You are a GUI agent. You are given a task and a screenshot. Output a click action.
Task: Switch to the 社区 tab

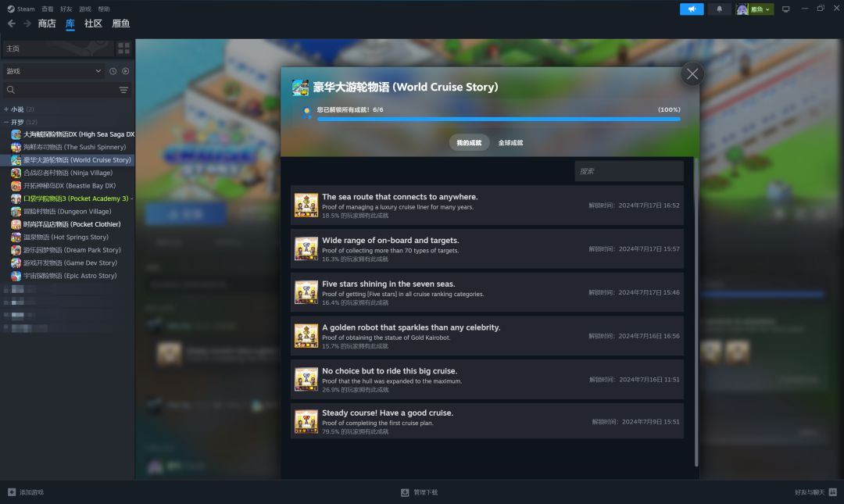click(93, 23)
